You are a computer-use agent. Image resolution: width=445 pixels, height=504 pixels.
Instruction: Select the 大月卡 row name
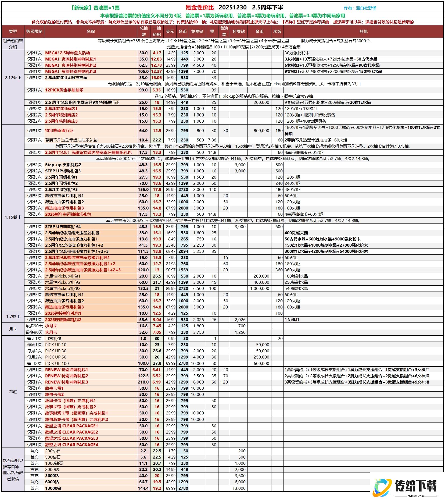coord(51,332)
